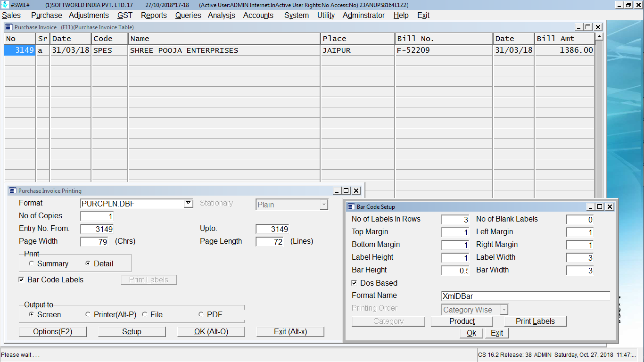Viewport: 644px width, 362px height.
Task: Open the Queries menu
Action: click(188, 15)
